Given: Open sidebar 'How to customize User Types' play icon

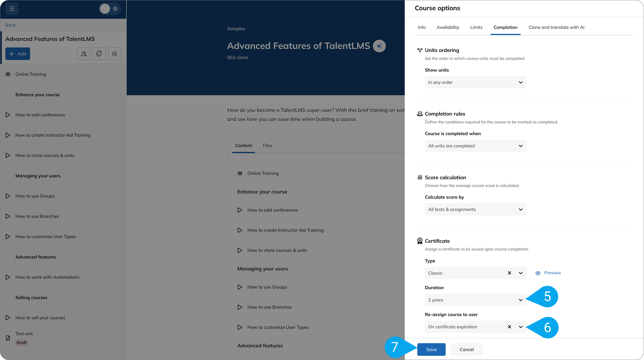Looking at the screenshot, I should click(x=8, y=237).
